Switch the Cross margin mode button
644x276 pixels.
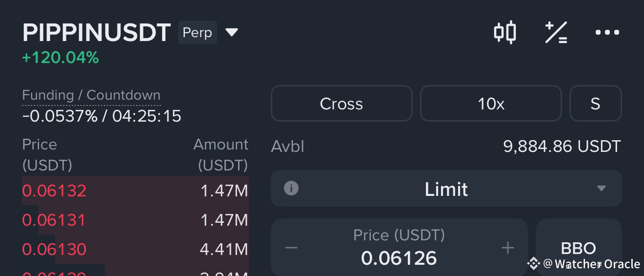coord(342,104)
